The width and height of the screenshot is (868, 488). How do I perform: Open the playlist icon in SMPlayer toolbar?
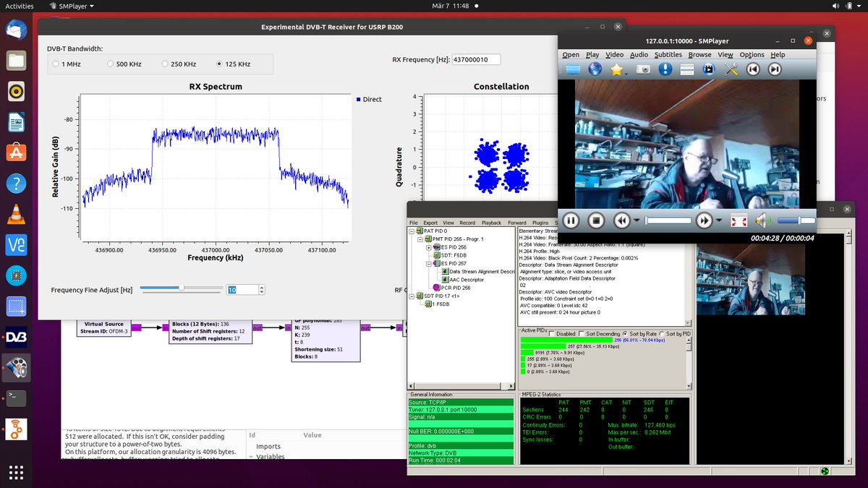[687, 69]
